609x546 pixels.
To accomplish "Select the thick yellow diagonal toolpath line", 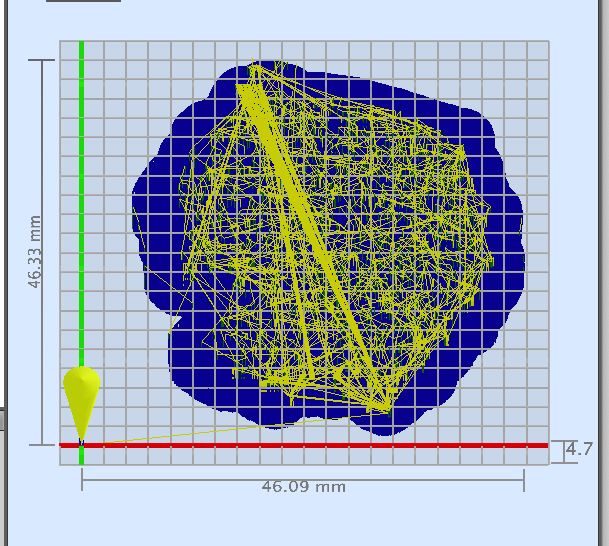I will click(x=310, y=240).
